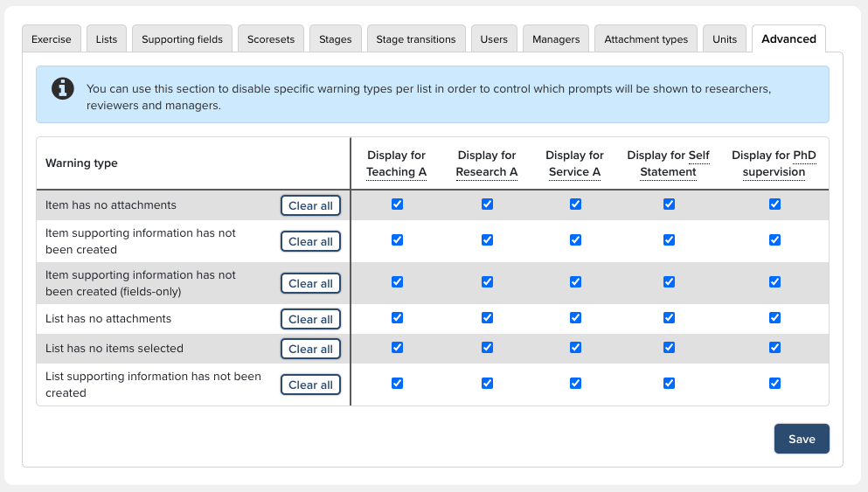Switch to the Stage transitions tab
The width and height of the screenshot is (868, 492).
coord(416,39)
